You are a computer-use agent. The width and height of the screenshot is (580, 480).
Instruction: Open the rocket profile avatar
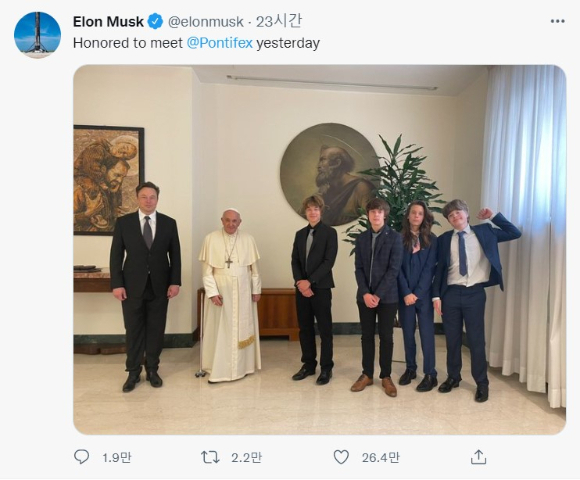point(37,35)
